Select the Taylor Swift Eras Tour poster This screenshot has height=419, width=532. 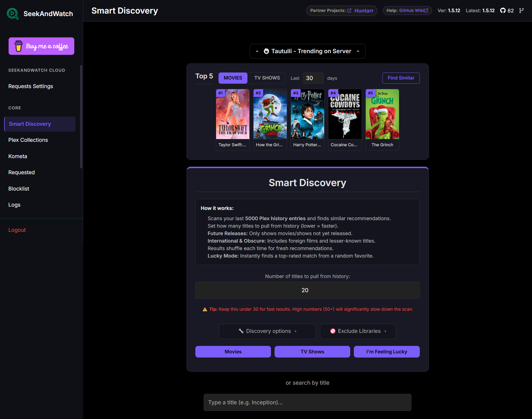click(233, 114)
